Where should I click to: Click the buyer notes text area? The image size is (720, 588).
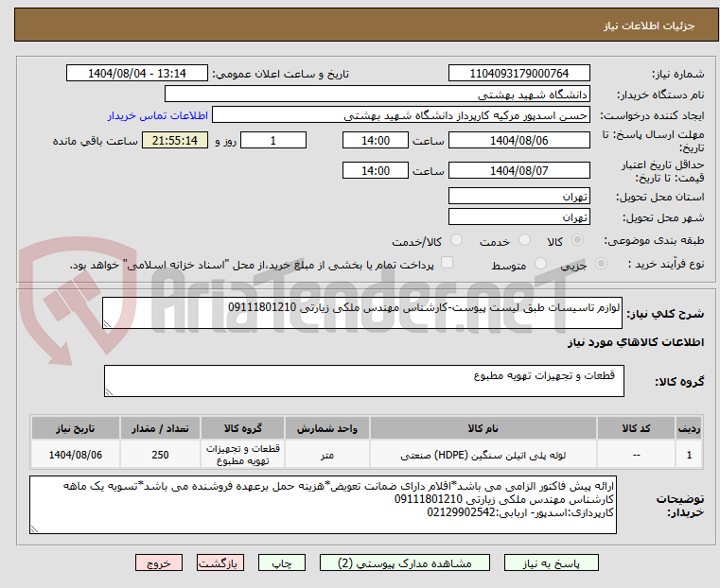coord(323,505)
